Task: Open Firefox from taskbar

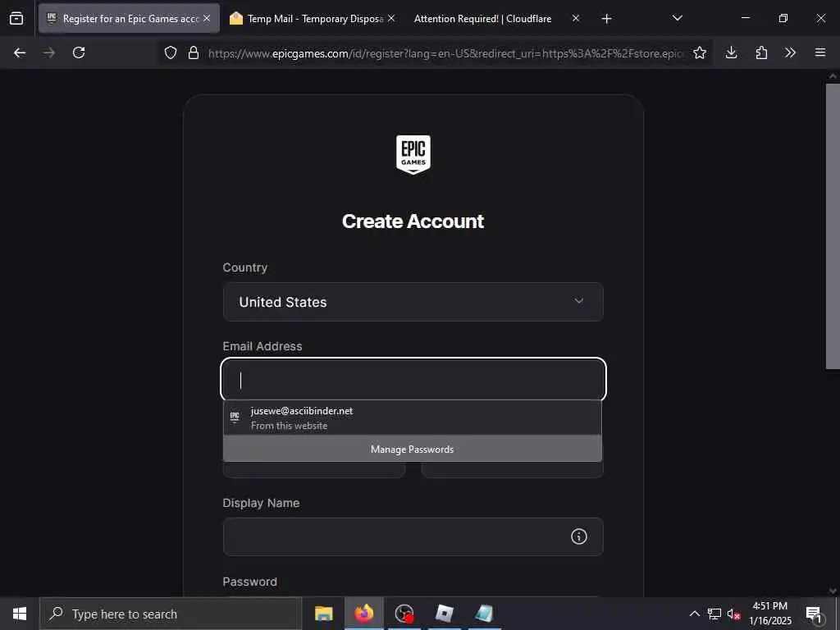Action: (363, 614)
